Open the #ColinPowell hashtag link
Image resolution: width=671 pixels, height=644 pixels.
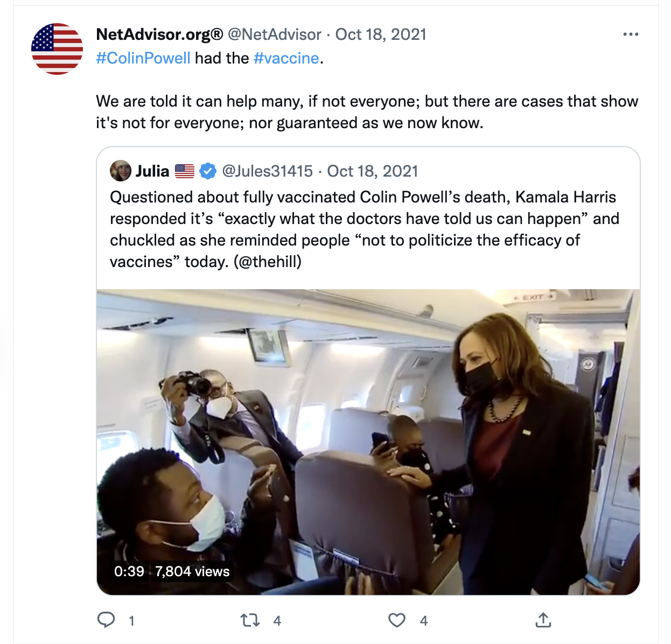click(143, 58)
